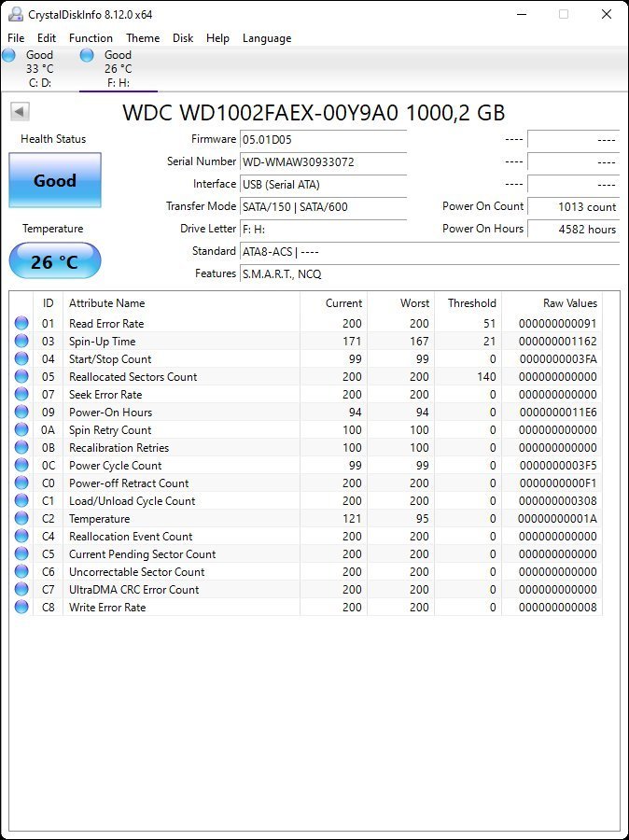Screen dimensions: 629x840
Task: Click status orb for Reallocated Sectors Count
Action: [x=21, y=377]
